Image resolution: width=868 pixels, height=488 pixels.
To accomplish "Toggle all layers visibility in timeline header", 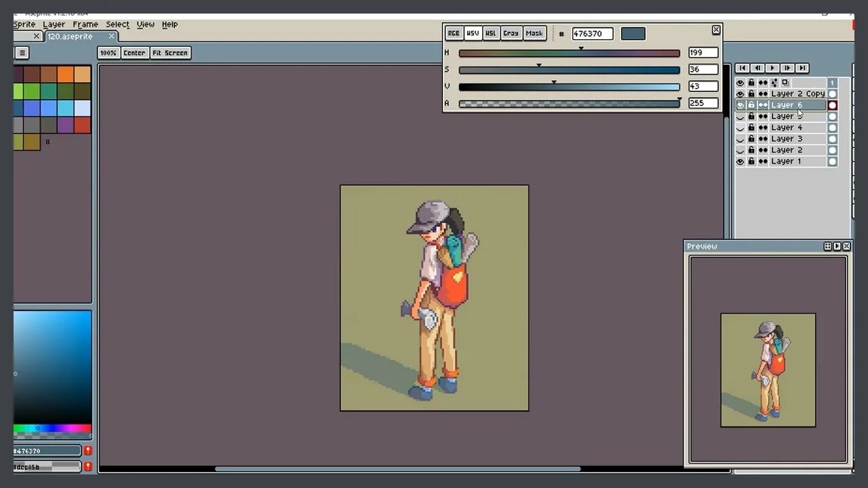I will (741, 83).
